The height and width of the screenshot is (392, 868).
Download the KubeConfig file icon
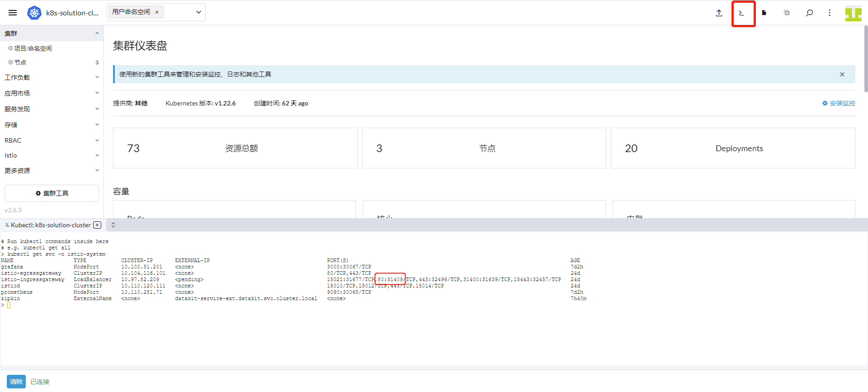[x=764, y=13]
